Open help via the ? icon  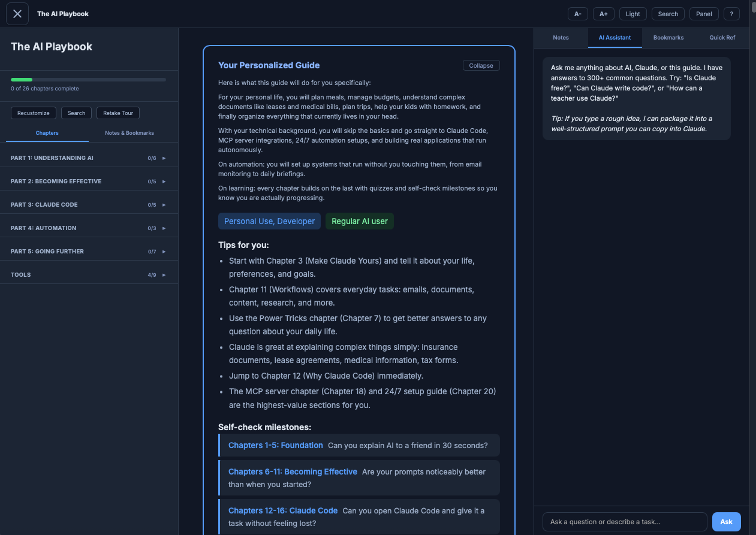(731, 14)
